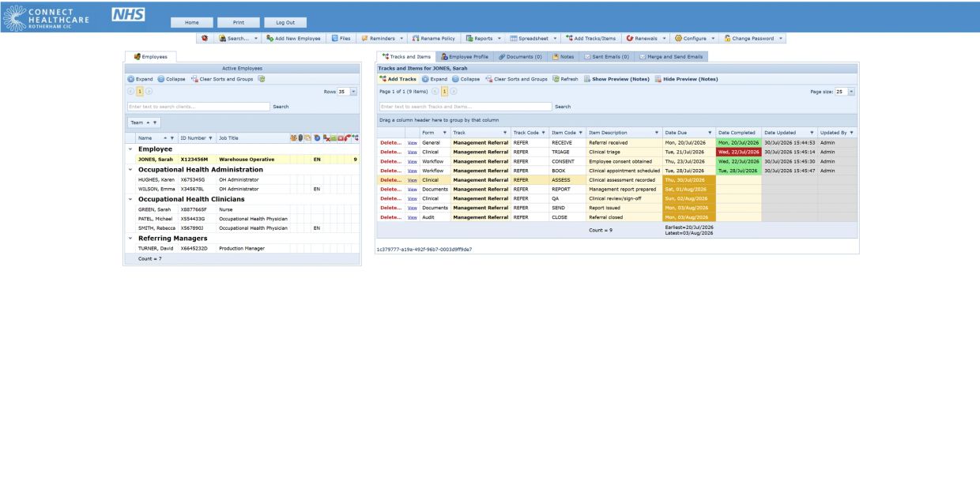Click the Home button in the header

click(x=192, y=22)
